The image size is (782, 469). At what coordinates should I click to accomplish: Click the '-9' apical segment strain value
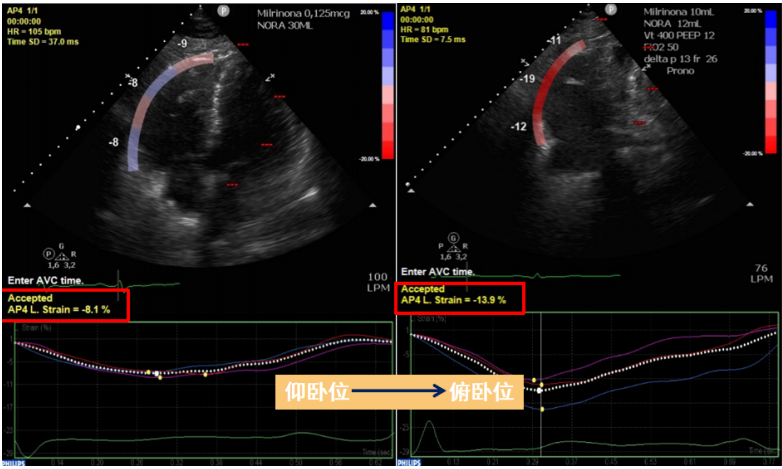pyautogui.click(x=183, y=44)
